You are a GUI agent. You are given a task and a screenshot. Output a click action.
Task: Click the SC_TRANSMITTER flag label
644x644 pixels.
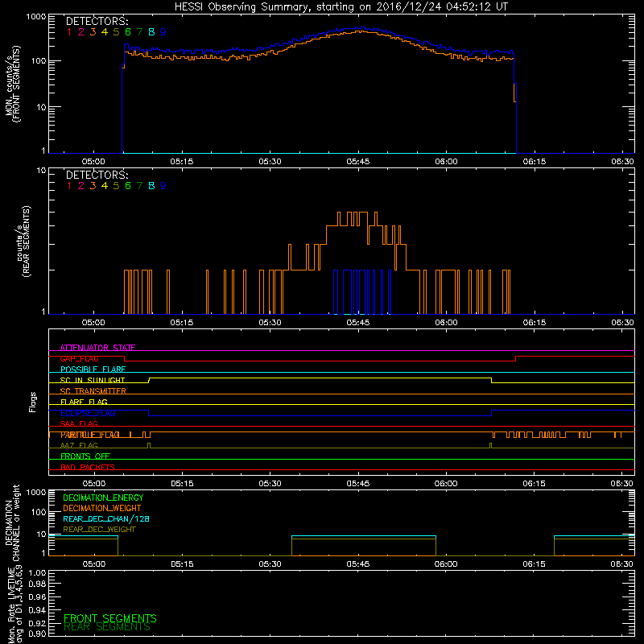click(93, 391)
